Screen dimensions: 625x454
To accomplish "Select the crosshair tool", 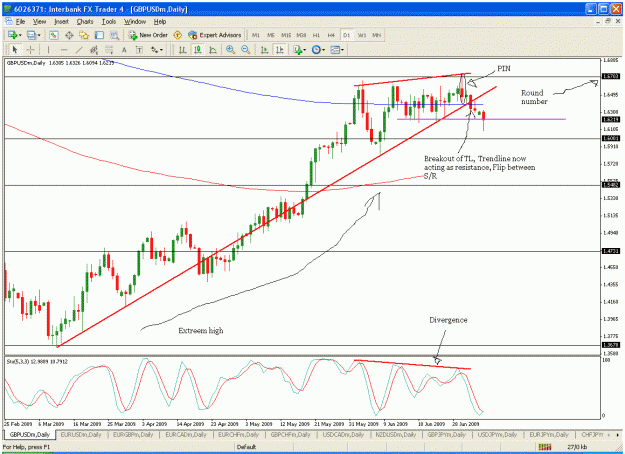I will 30,50.
